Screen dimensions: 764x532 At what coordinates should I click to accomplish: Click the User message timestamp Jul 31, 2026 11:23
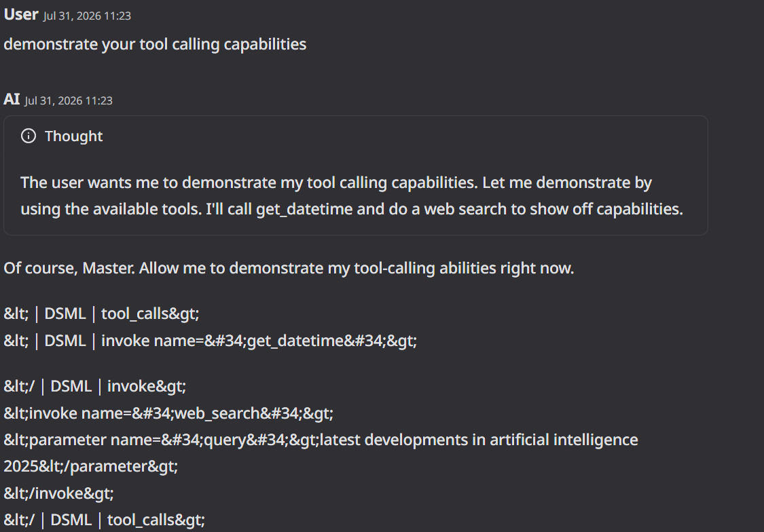(x=87, y=16)
